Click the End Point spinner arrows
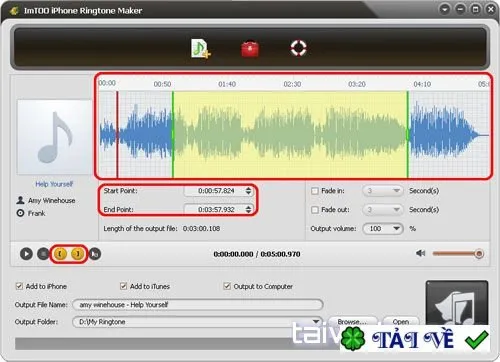 (x=248, y=209)
